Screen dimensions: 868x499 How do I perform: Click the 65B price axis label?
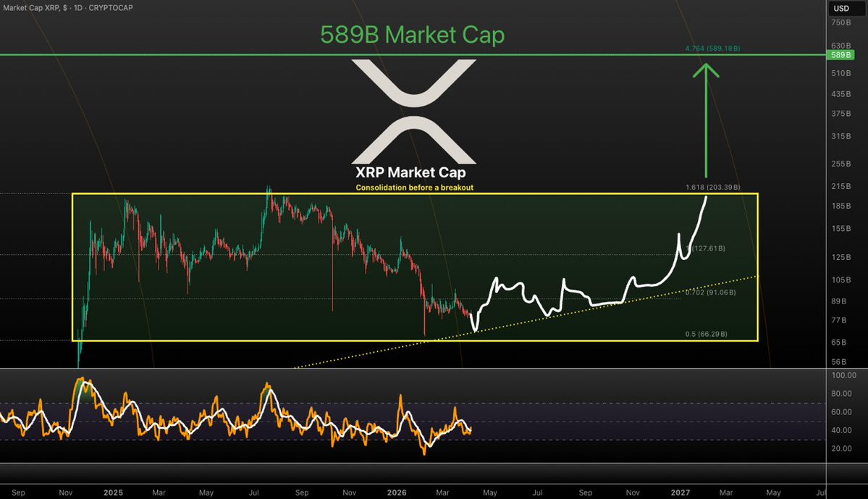839,343
